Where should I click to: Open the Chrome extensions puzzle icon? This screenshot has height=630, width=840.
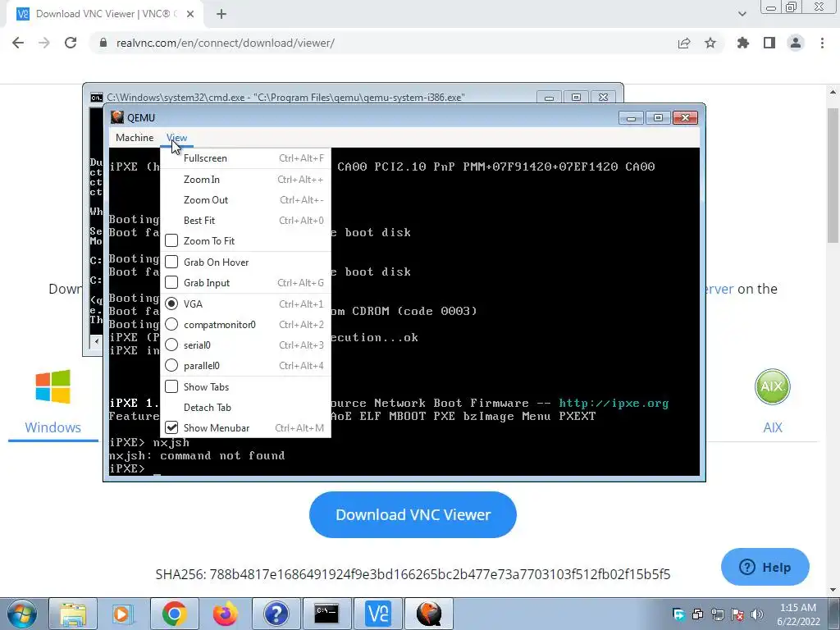tap(743, 43)
